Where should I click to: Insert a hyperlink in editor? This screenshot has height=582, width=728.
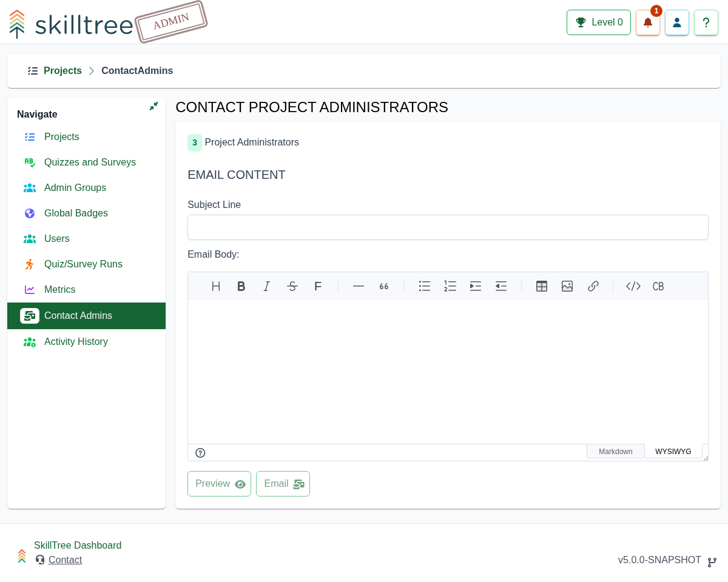[x=593, y=286]
